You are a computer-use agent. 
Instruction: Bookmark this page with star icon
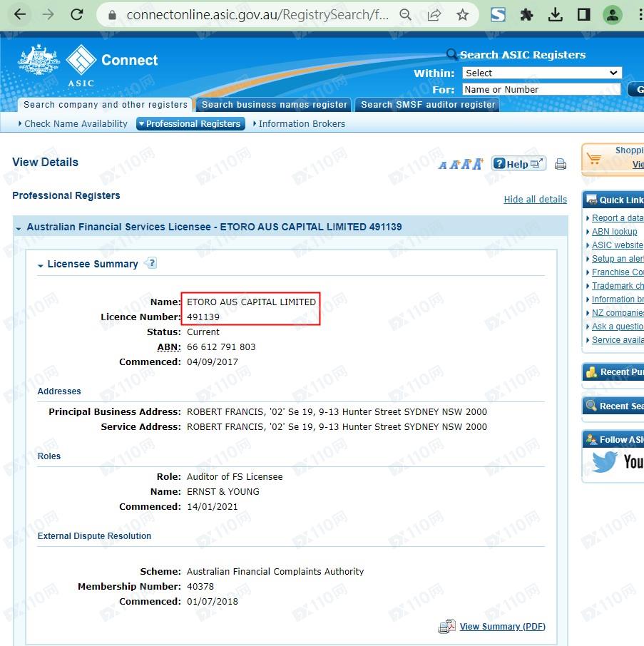click(463, 14)
